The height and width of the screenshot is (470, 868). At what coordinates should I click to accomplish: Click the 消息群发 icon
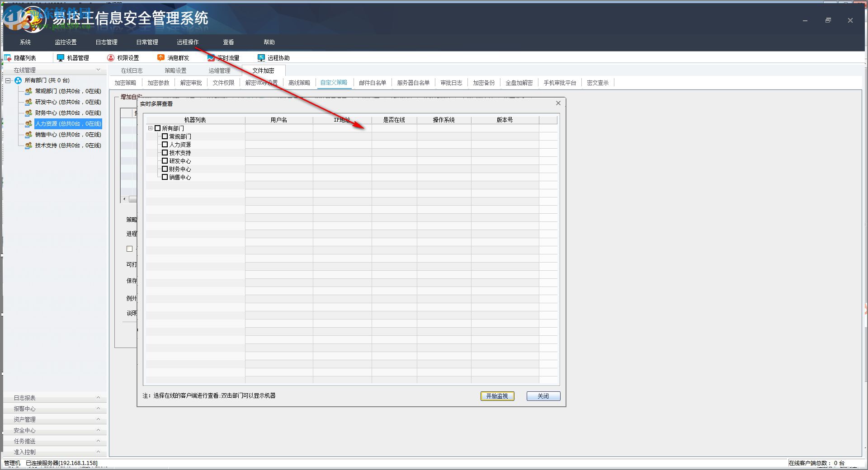161,58
